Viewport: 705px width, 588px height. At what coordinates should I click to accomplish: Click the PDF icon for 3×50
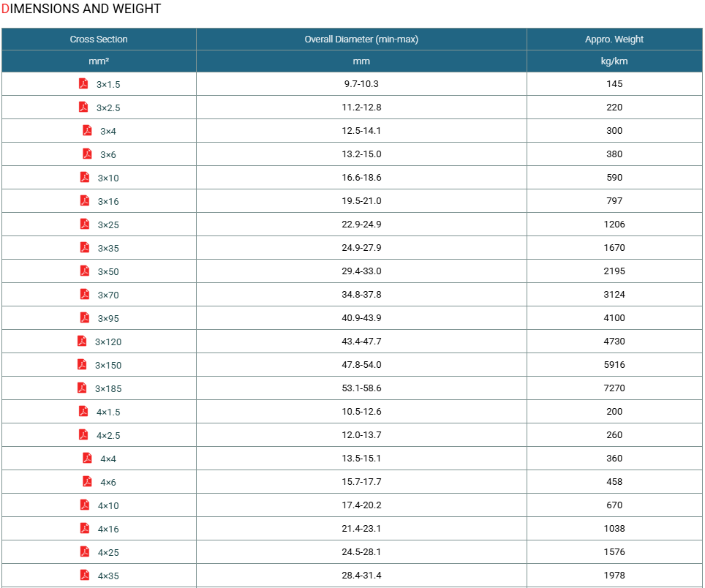tap(85, 271)
